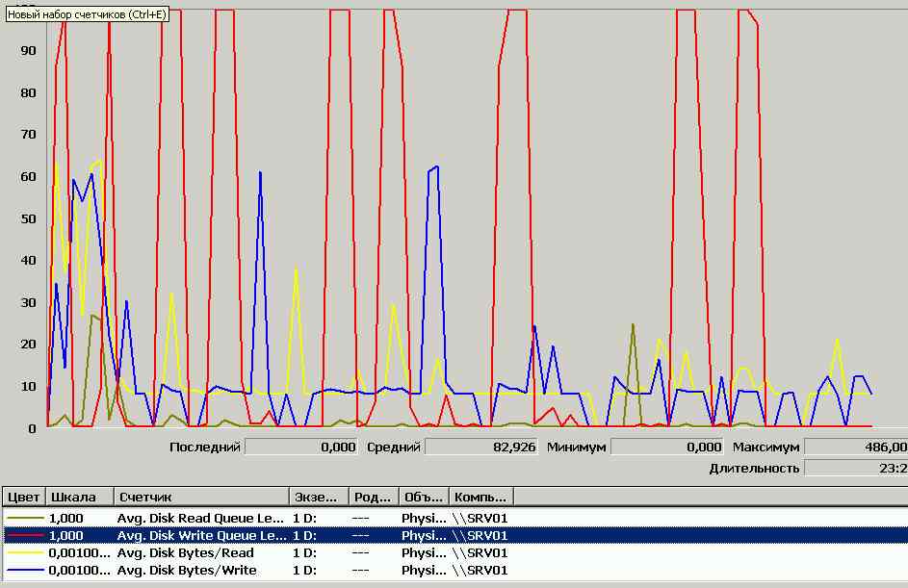Click the olive color line of Read Queue counter
This screenshot has height=588, width=908.
23,518
